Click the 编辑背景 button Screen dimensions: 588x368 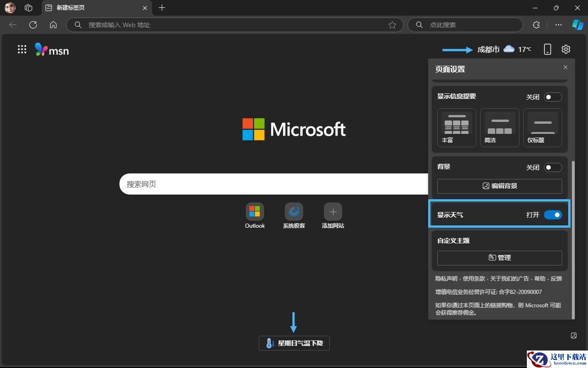pyautogui.click(x=500, y=186)
